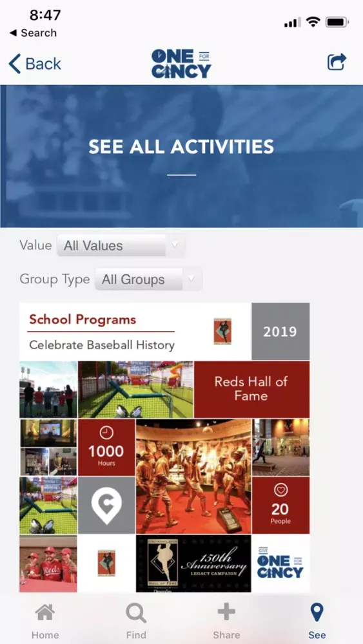The height and width of the screenshot is (644, 363).
Task: Switch to the Home tab
Action: pyautogui.click(x=45, y=621)
